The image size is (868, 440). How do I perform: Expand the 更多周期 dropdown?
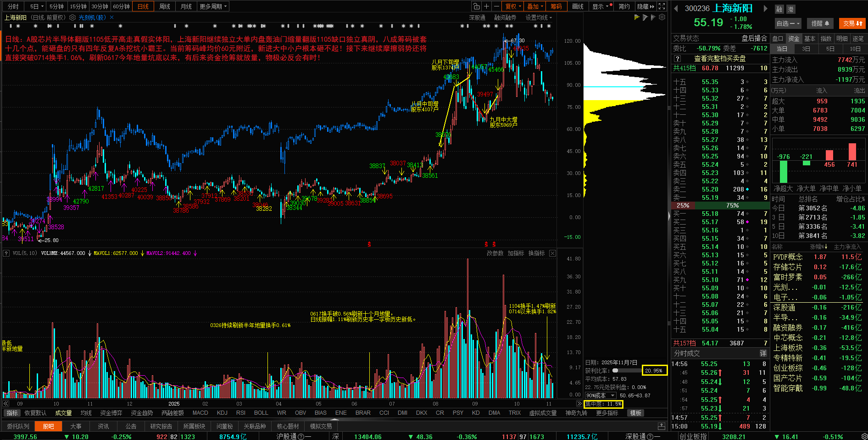[213, 6]
